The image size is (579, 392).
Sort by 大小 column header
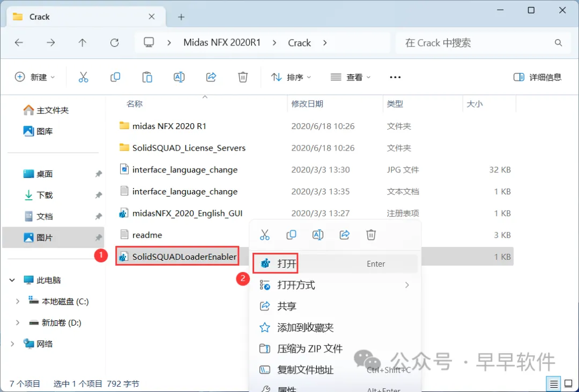click(x=474, y=104)
